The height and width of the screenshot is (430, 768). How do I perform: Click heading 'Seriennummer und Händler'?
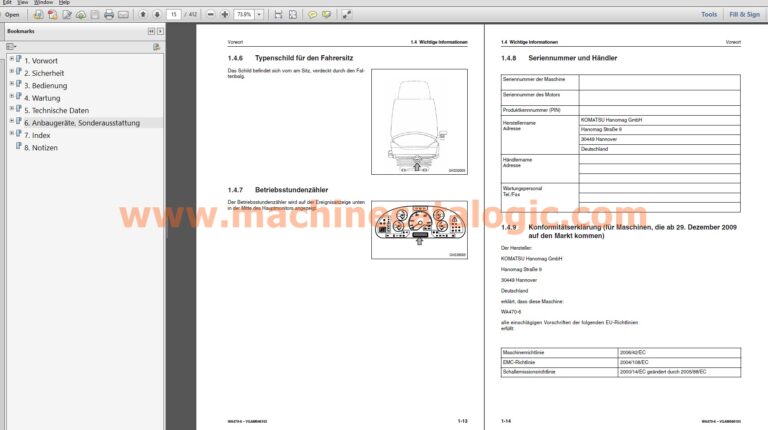point(573,58)
